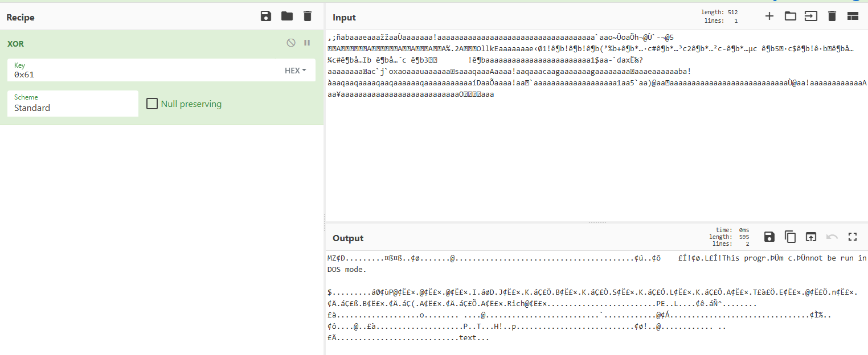
Task: Add a new input tab
Action: (x=769, y=16)
